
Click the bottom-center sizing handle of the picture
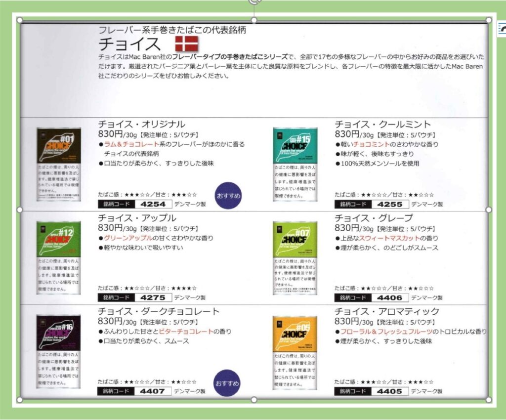(x=254, y=400)
